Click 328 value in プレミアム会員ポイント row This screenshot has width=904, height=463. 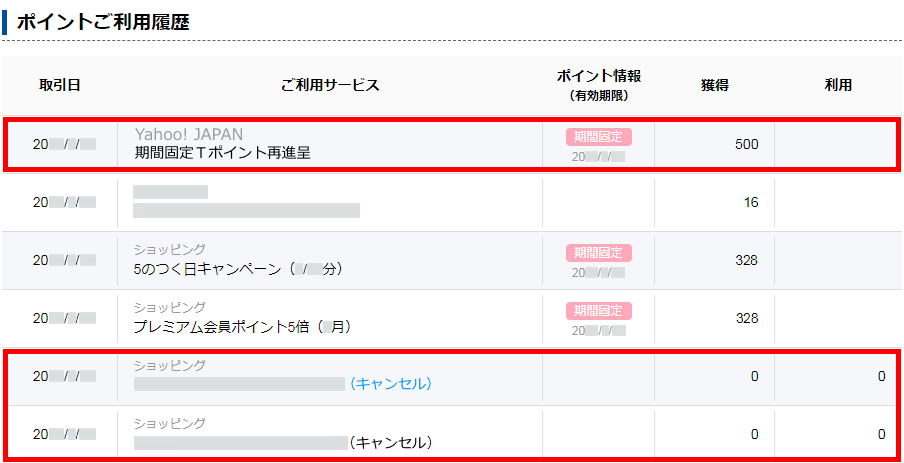coord(747,318)
